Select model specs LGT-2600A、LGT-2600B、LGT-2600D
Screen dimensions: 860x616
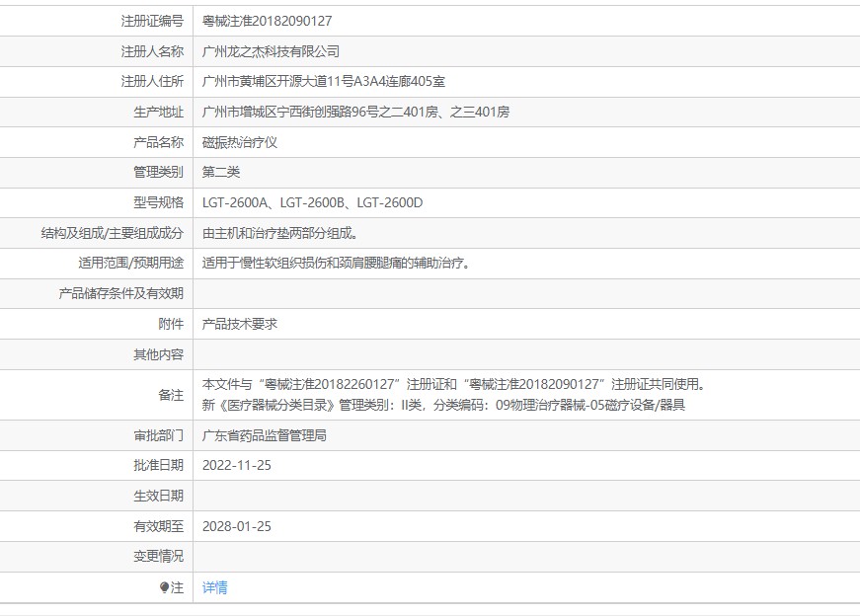coord(312,203)
